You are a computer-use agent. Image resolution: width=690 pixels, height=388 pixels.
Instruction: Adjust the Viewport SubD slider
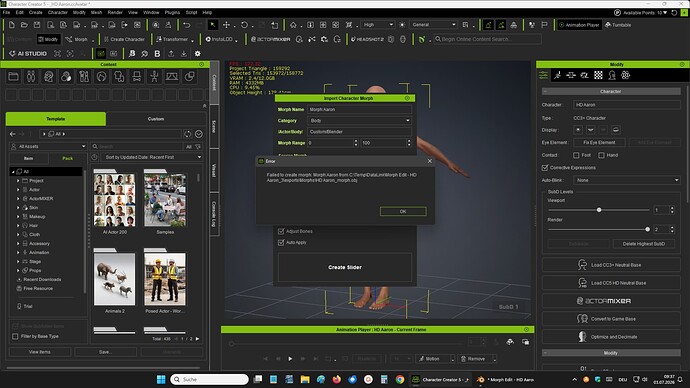click(599, 210)
